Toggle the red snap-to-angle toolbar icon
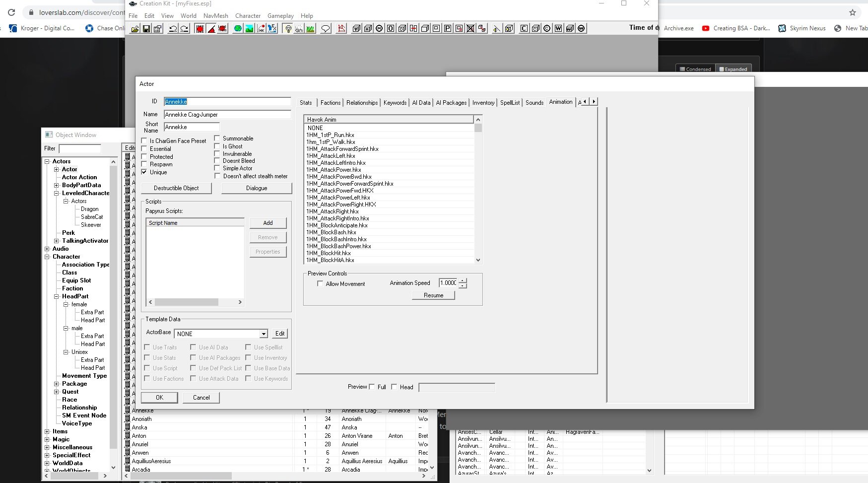Screen dimensions: 868x483 (x=211, y=29)
